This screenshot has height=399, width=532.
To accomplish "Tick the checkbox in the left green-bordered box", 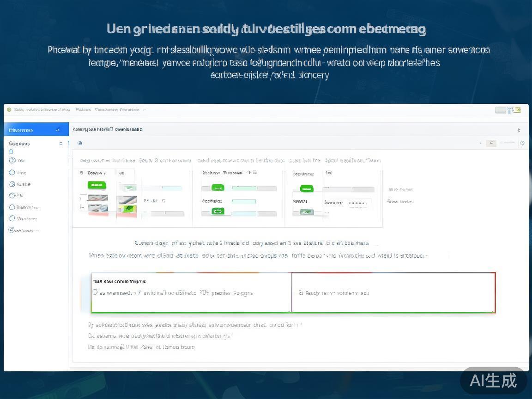I will [95, 292].
